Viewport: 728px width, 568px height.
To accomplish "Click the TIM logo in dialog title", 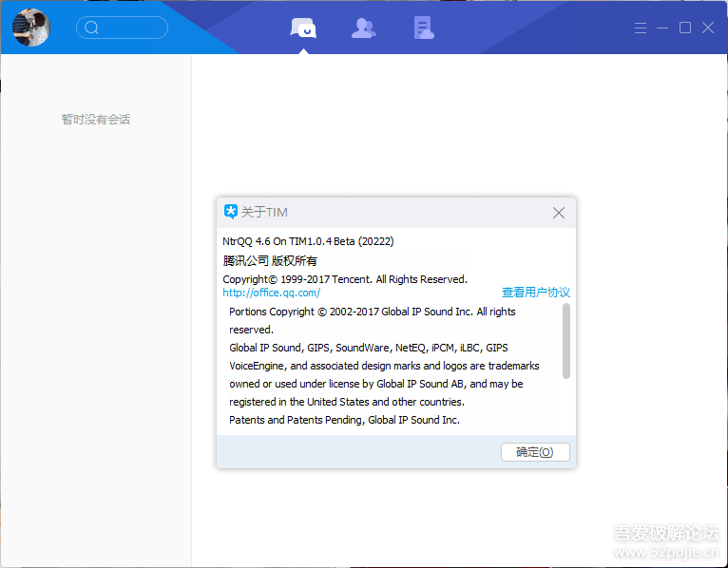I will pos(231,212).
